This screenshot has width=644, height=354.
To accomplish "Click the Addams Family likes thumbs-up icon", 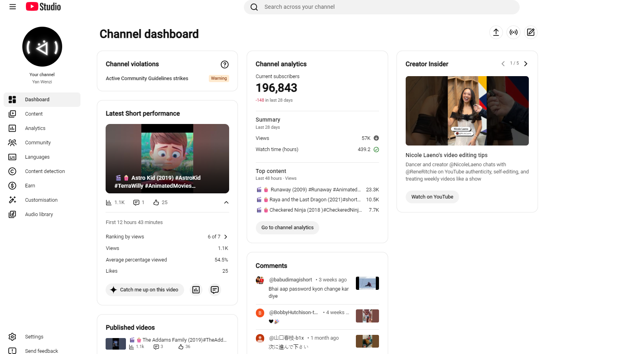I will 181,347.
